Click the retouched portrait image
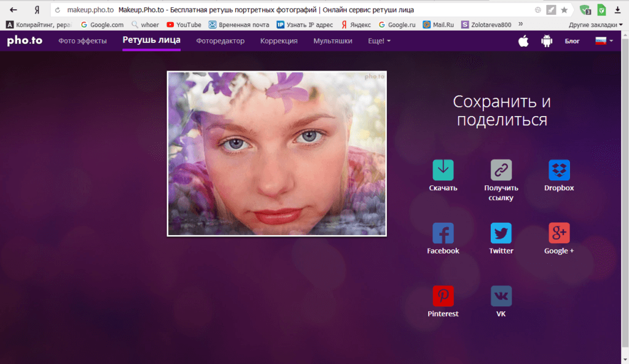Screen dimensions: 629x364 coord(277,153)
